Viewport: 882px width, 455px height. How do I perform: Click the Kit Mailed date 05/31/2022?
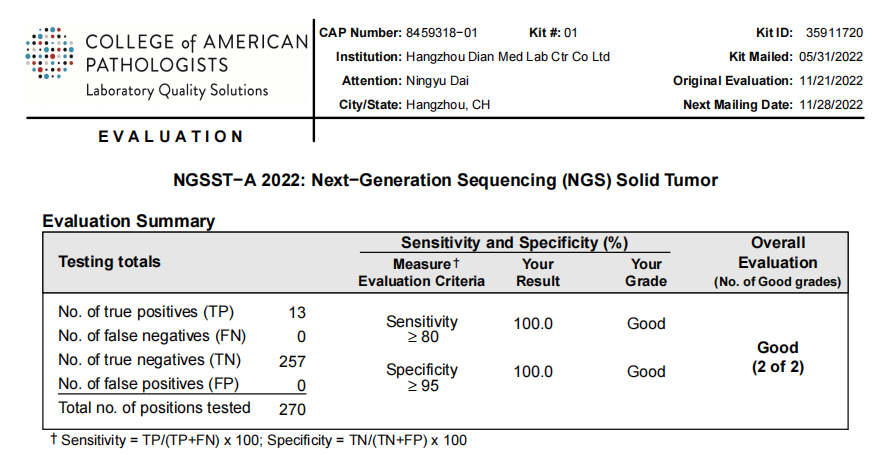[x=829, y=56]
